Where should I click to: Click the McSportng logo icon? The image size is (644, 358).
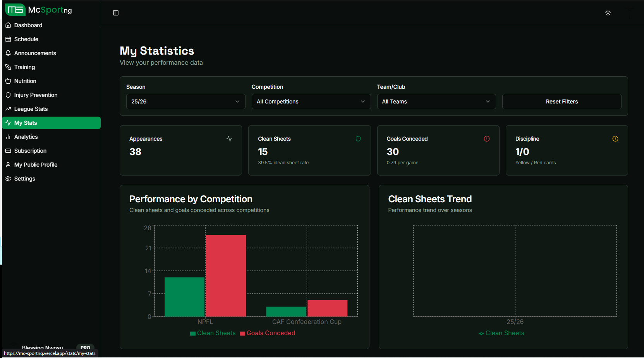15,10
